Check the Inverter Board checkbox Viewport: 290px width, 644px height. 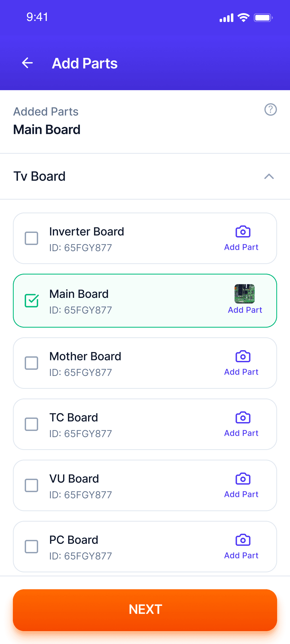pos(31,238)
